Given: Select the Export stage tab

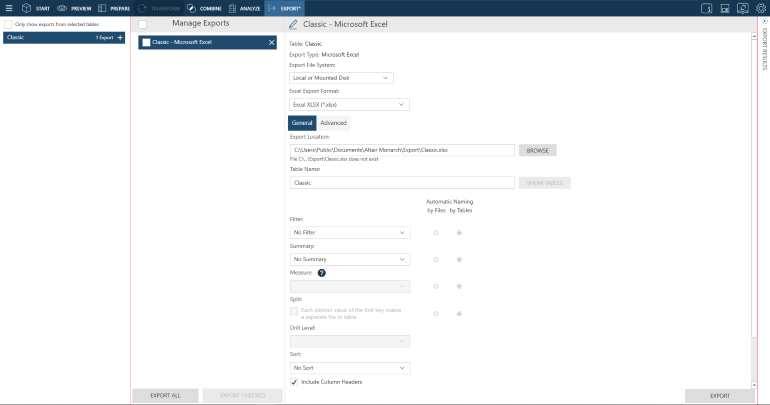Looking at the screenshot, I should 284,8.
